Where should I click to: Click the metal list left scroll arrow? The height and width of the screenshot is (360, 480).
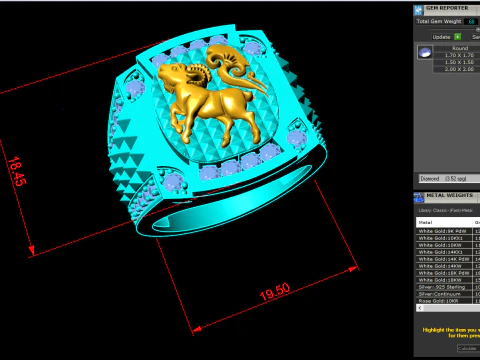click(x=420, y=308)
